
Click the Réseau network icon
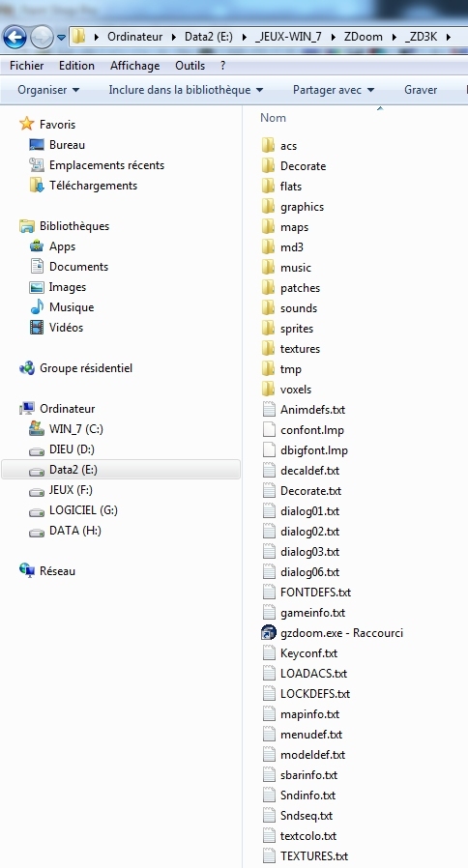(x=27, y=570)
